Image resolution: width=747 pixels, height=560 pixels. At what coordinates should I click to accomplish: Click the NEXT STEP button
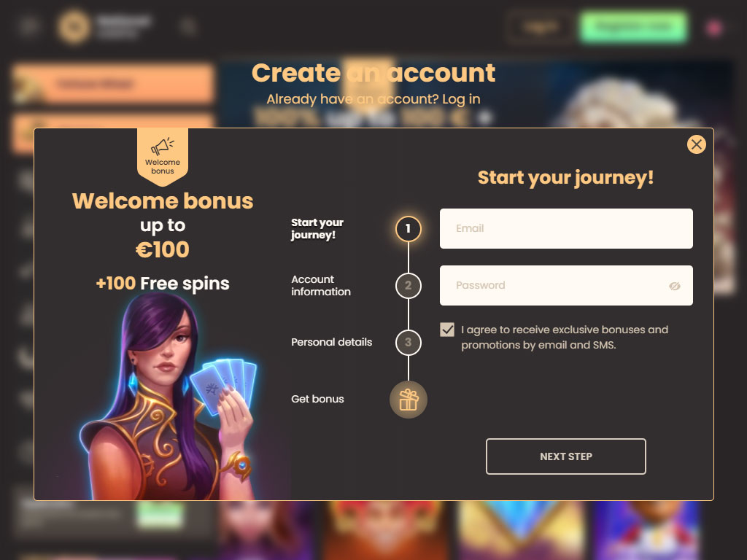point(566,456)
